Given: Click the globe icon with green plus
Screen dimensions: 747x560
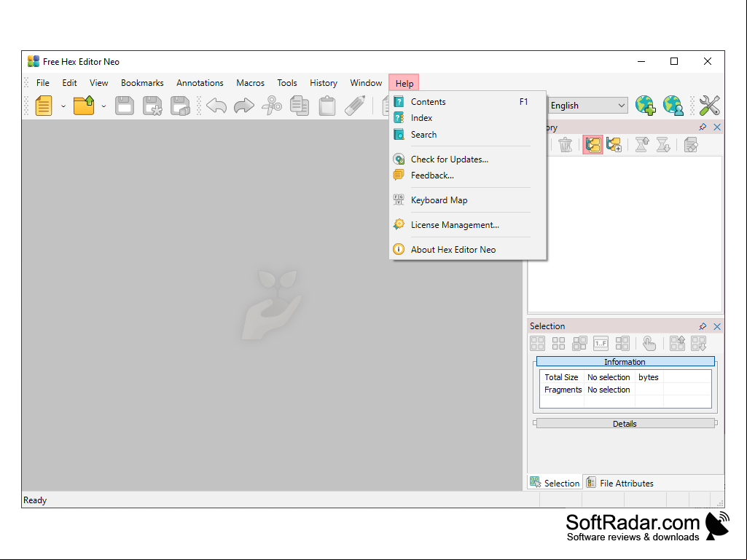Looking at the screenshot, I should (x=646, y=106).
